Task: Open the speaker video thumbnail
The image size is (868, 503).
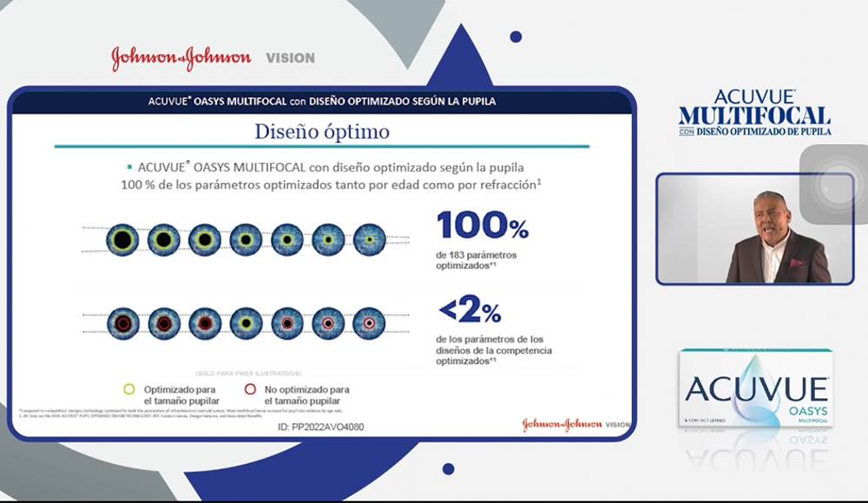Action: [x=754, y=229]
